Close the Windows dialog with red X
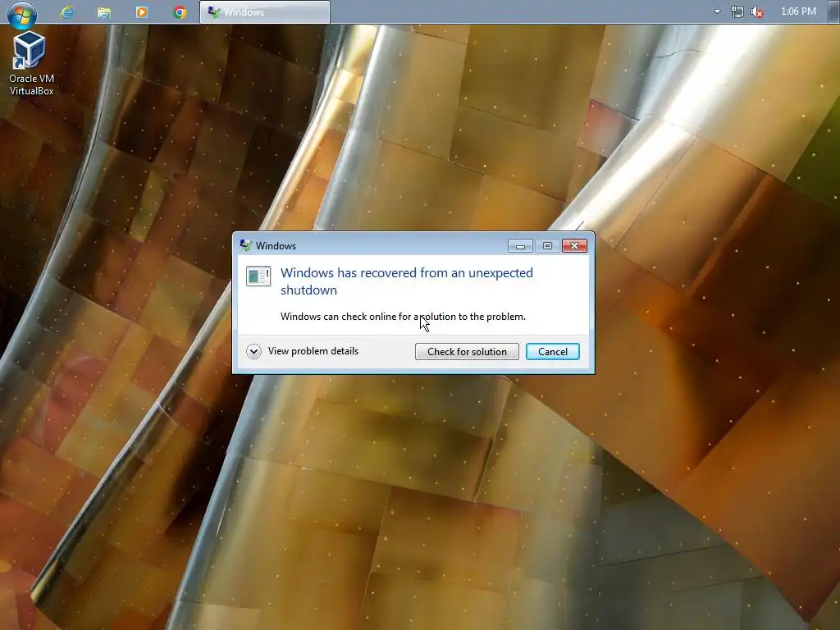 point(574,246)
